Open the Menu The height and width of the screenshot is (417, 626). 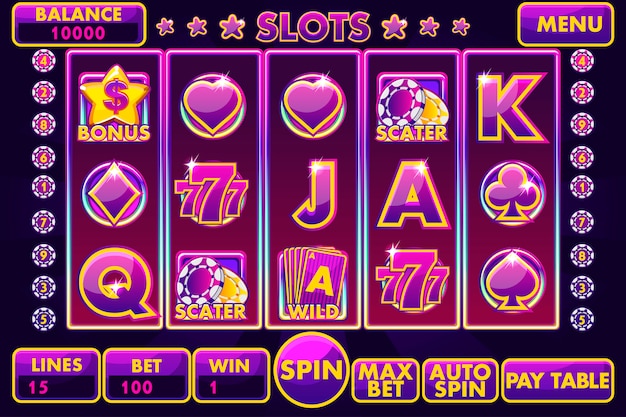coord(565,24)
